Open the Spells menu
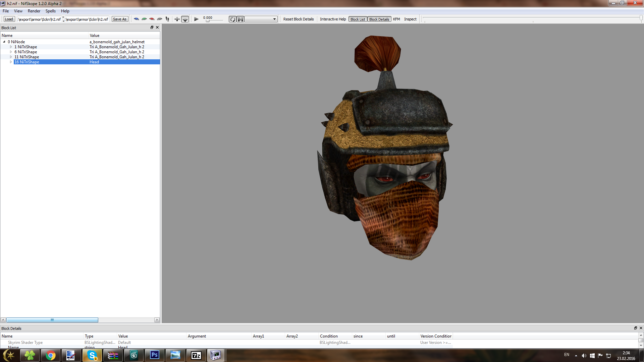Screen dimensions: 644x362 coord(51,11)
